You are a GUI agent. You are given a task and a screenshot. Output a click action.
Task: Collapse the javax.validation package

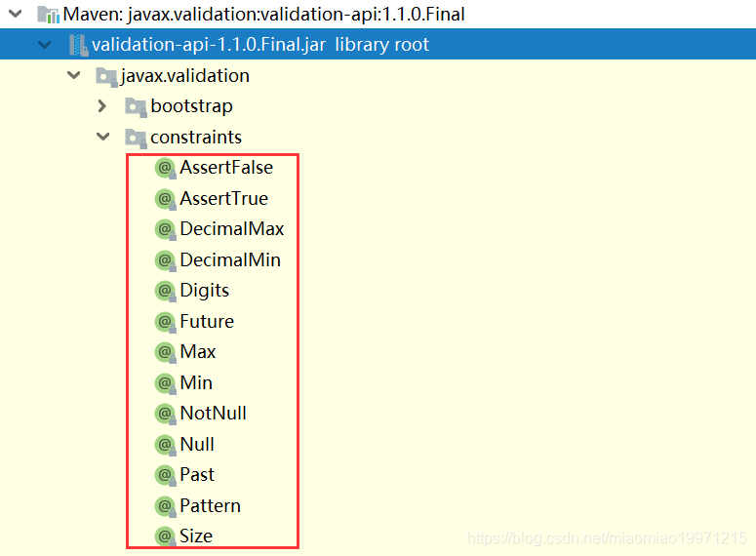(73, 75)
